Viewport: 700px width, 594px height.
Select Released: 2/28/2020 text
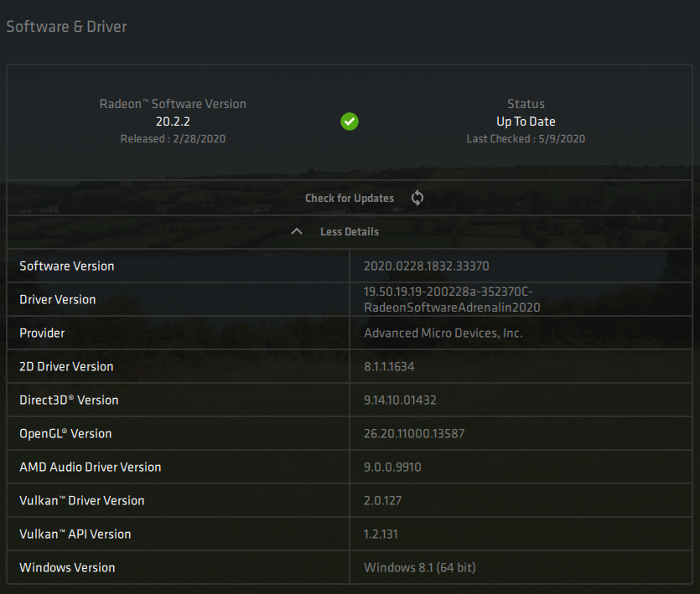(173, 139)
